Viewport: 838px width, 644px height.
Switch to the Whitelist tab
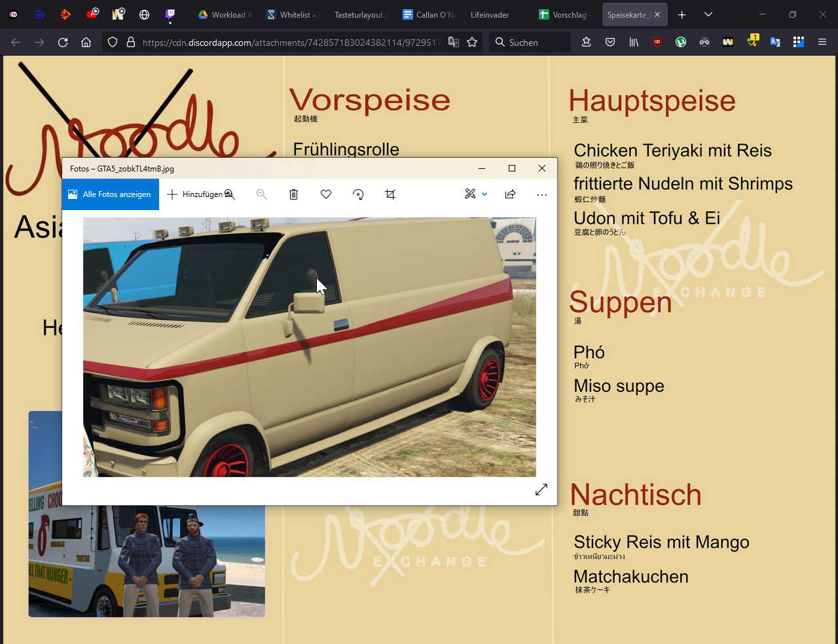(293, 14)
